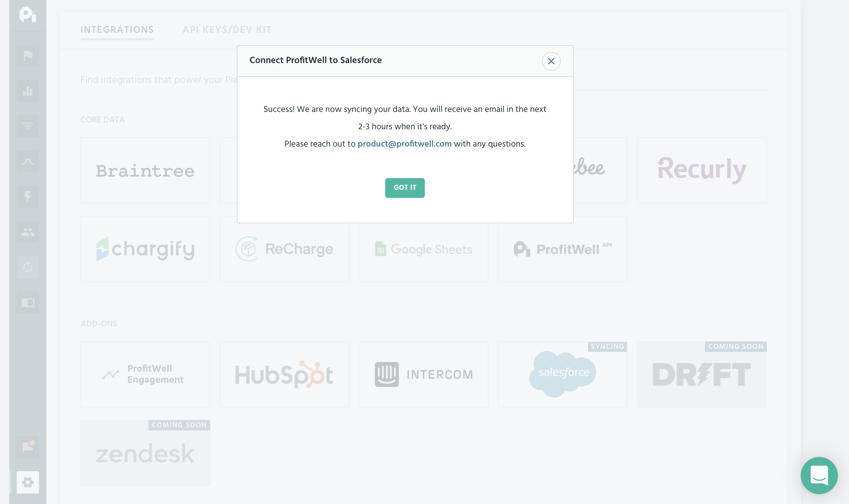Open the filter lines sidebar icon
The height and width of the screenshot is (504, 849).
28,126
